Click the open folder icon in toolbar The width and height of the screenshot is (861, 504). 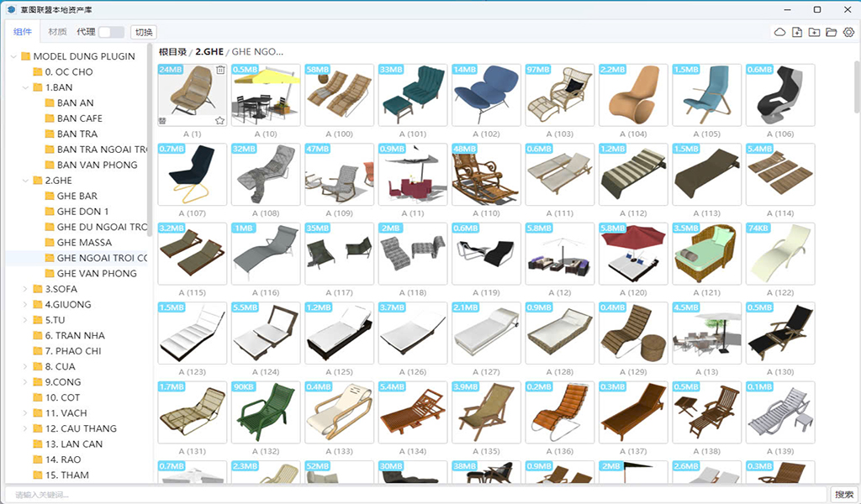pos(831,32)
